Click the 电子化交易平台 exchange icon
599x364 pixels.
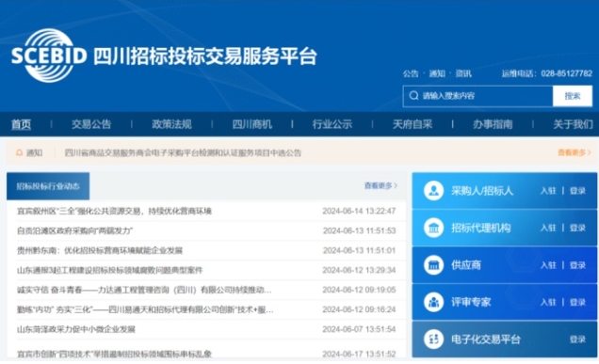433,340
